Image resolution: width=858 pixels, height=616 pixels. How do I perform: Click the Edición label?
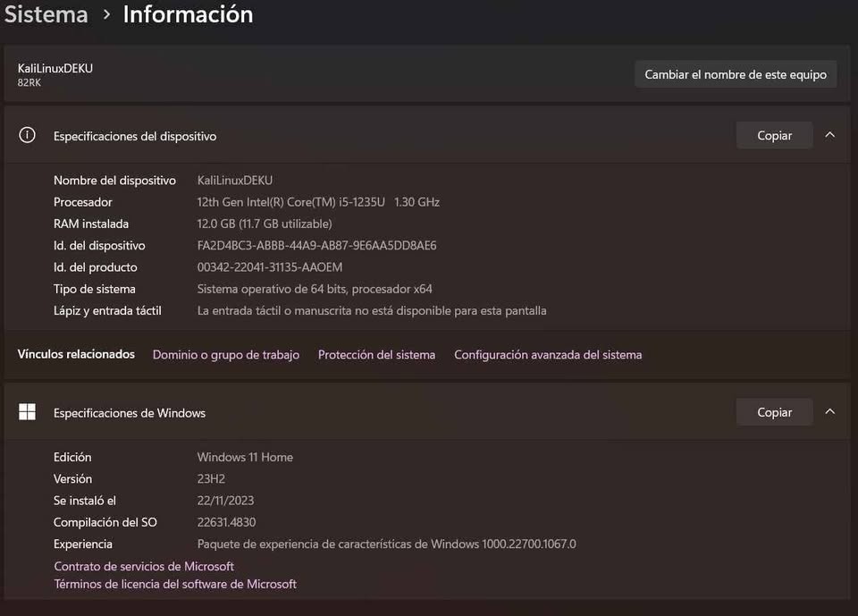tap(72, 457)
